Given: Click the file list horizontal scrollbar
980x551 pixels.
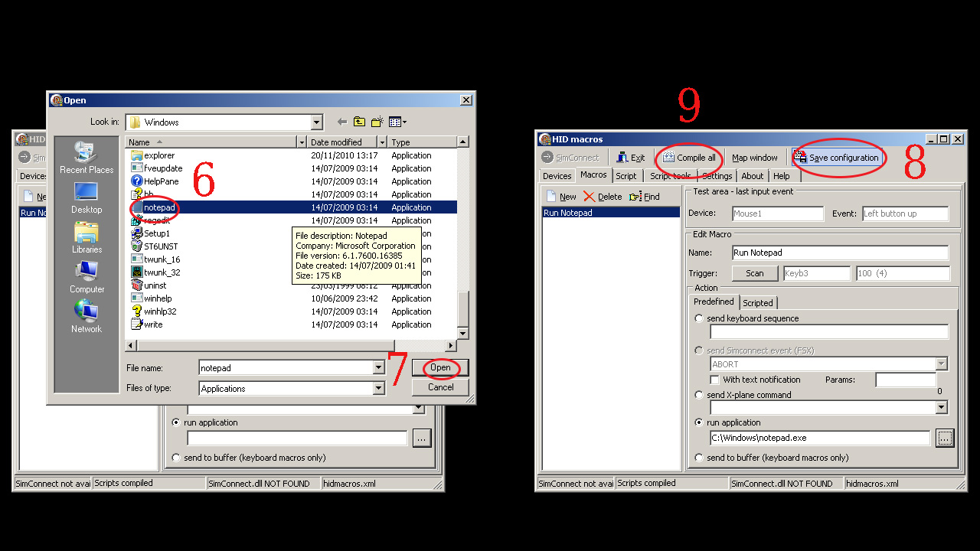Looking at the screenshot, I should (x=292, y=346).
